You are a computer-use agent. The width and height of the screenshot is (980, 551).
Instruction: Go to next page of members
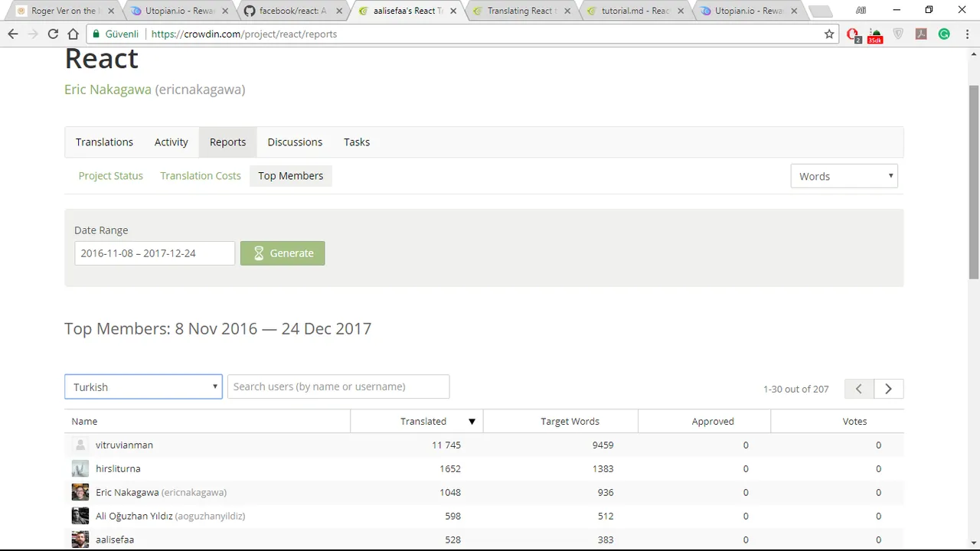tap(889, 389)
